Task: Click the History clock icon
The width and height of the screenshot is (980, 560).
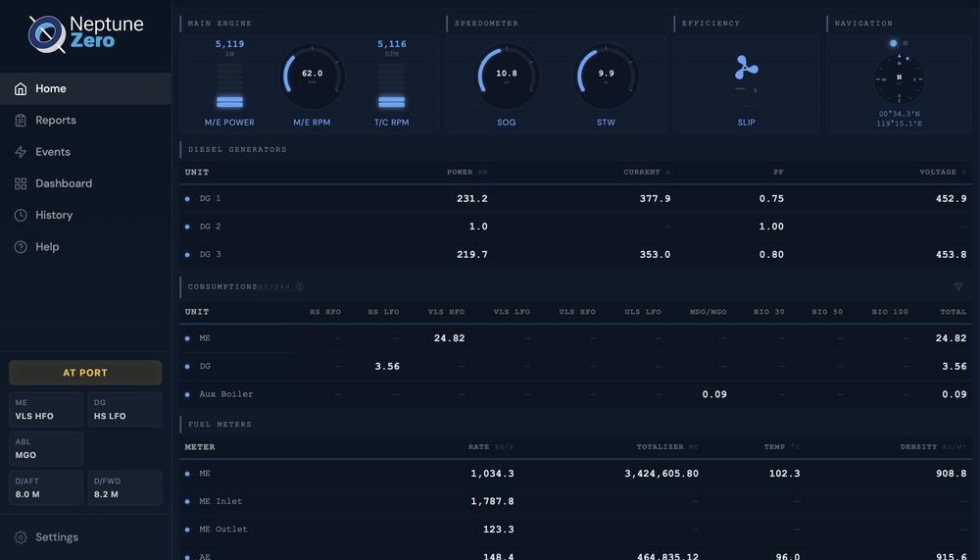Action: point(21,215)
